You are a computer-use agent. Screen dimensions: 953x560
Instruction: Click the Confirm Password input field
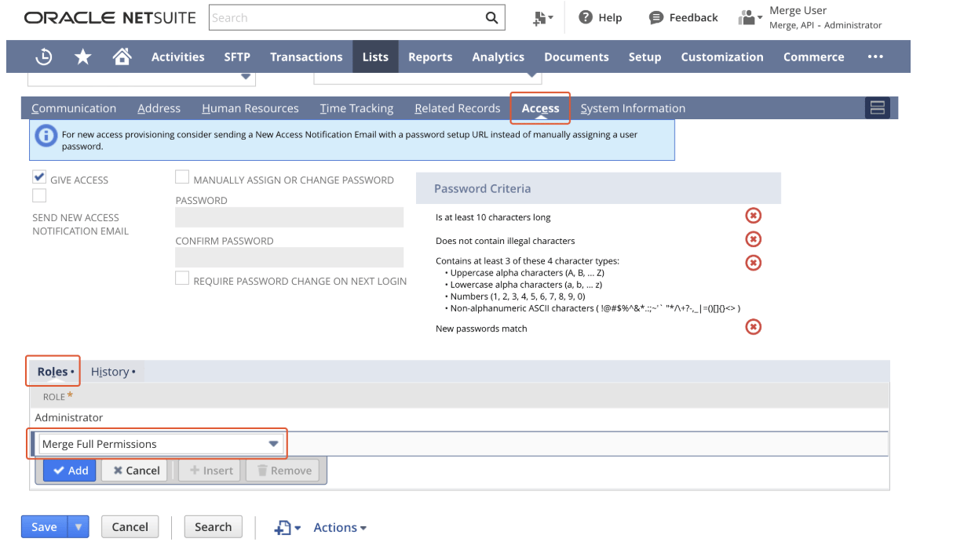click(290, 257)
